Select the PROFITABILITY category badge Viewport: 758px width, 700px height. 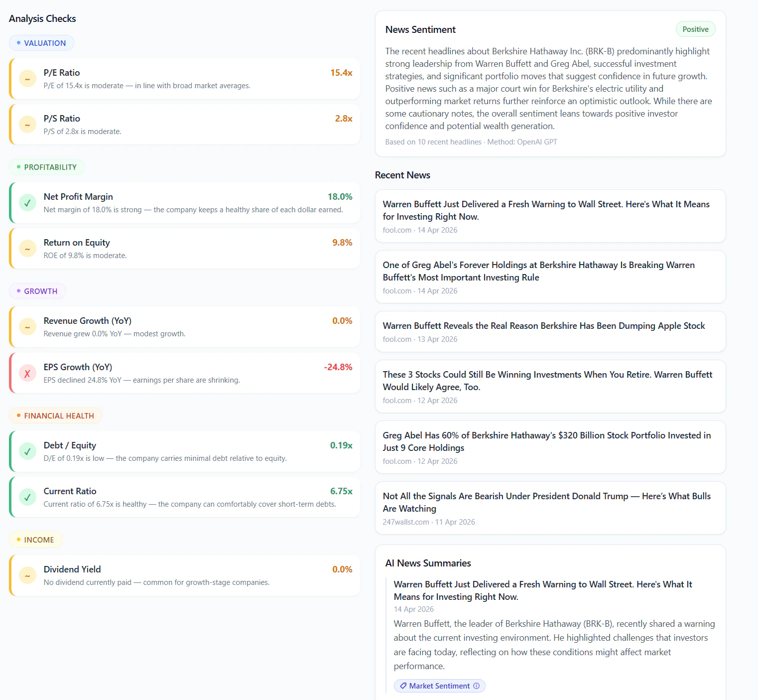47,167
